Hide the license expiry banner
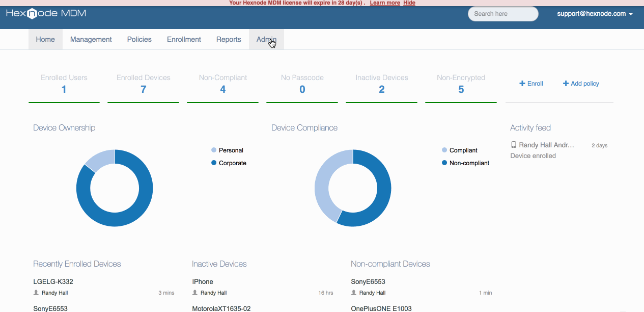This screenshot has width=644, height=312. (409, 3)
